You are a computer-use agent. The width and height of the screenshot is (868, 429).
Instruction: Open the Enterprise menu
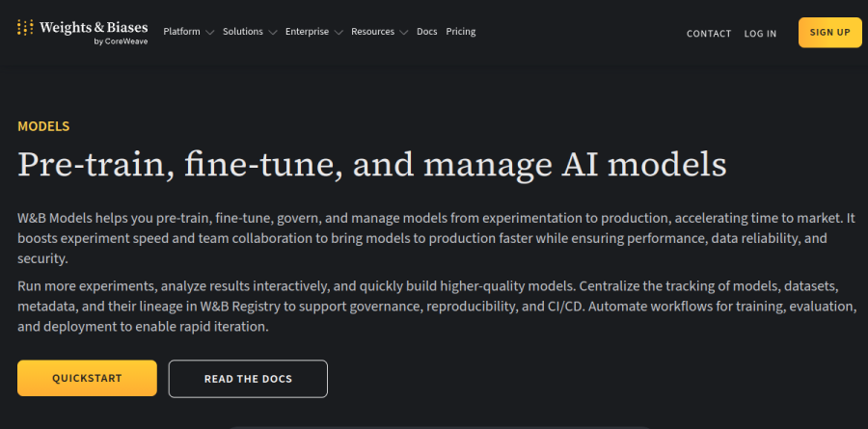pyautogui.click(x=307, y=32)
